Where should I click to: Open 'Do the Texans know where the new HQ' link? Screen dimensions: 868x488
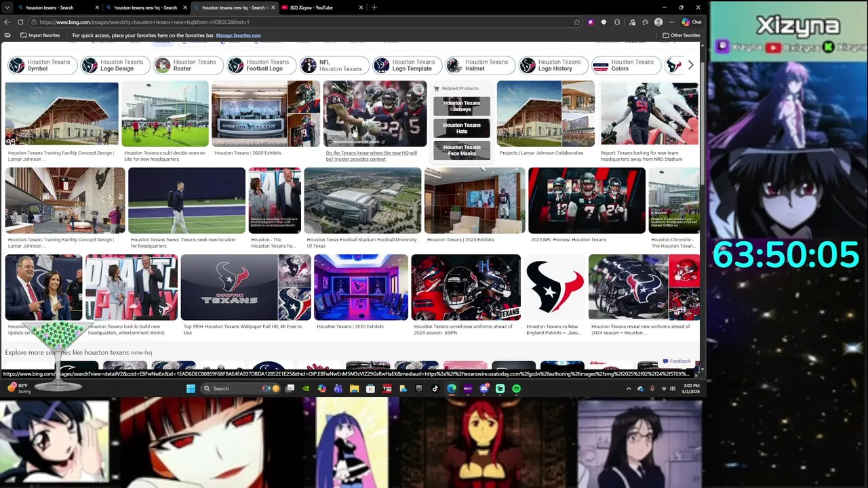[x=372, y=156]
